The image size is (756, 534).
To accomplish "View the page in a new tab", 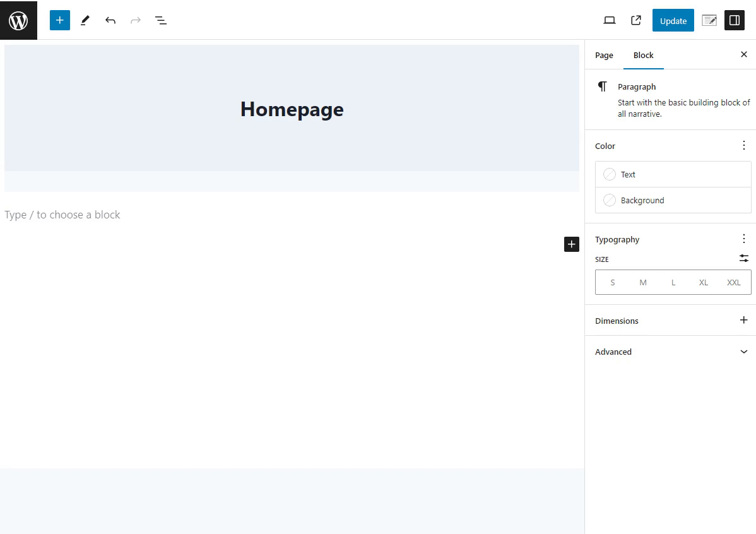I will coord(636,20).
